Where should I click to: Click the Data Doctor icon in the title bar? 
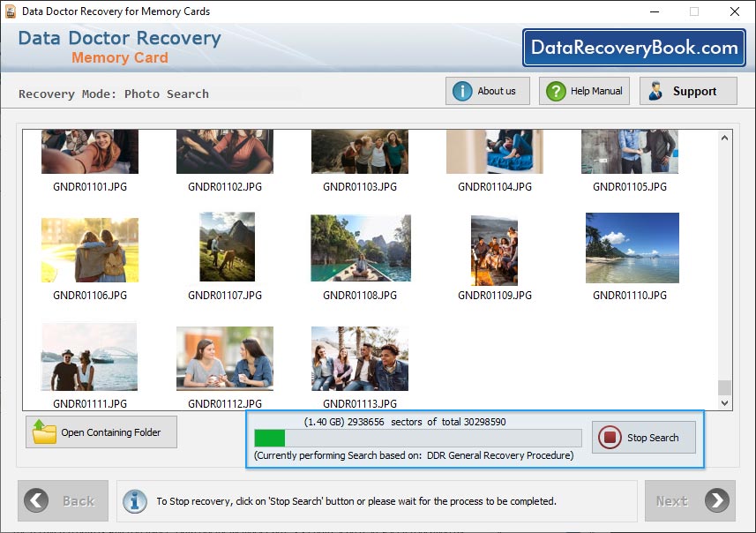coord(11,11)
